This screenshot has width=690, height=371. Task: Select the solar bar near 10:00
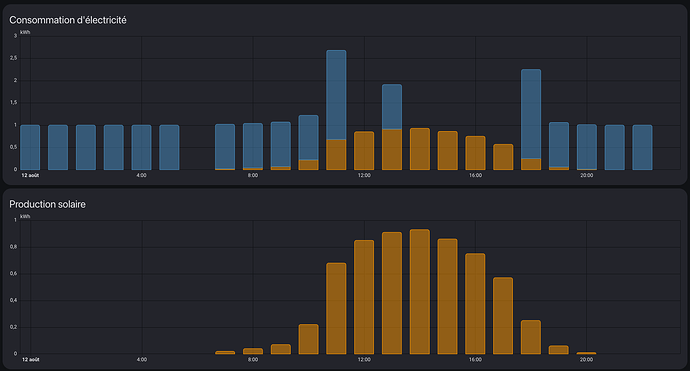point(308,339)
